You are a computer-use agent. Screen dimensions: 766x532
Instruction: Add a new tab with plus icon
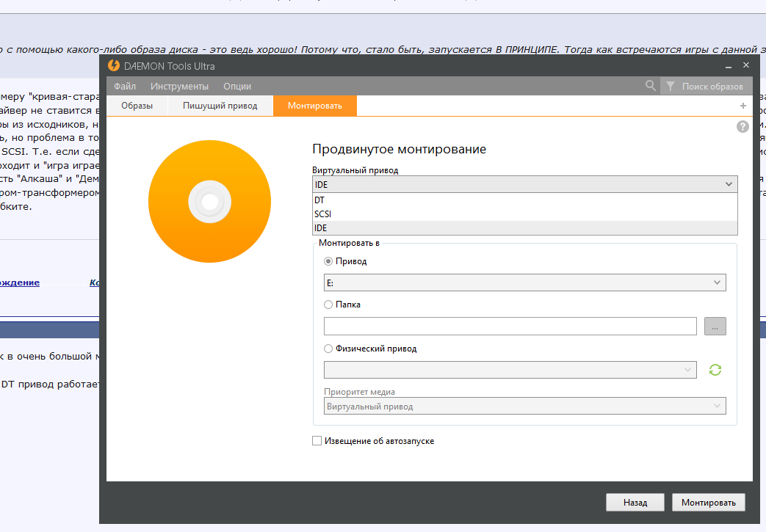pyautogui.click(x=742, y=106)
